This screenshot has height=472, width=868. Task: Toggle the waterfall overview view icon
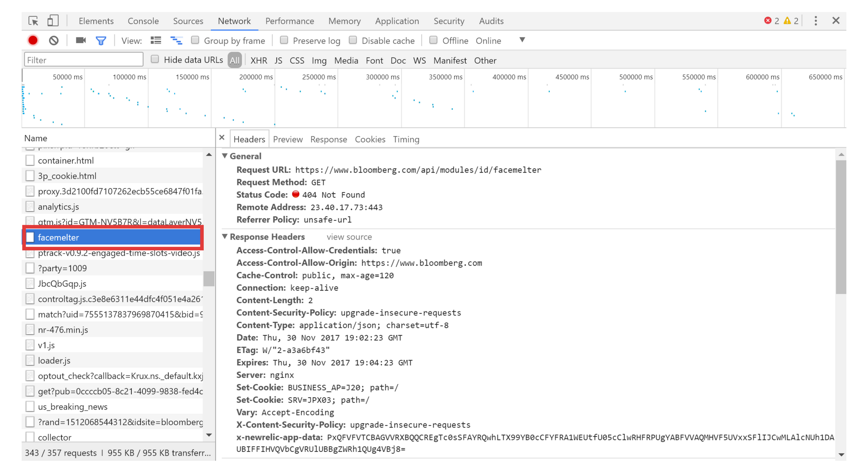coord(176,40)
